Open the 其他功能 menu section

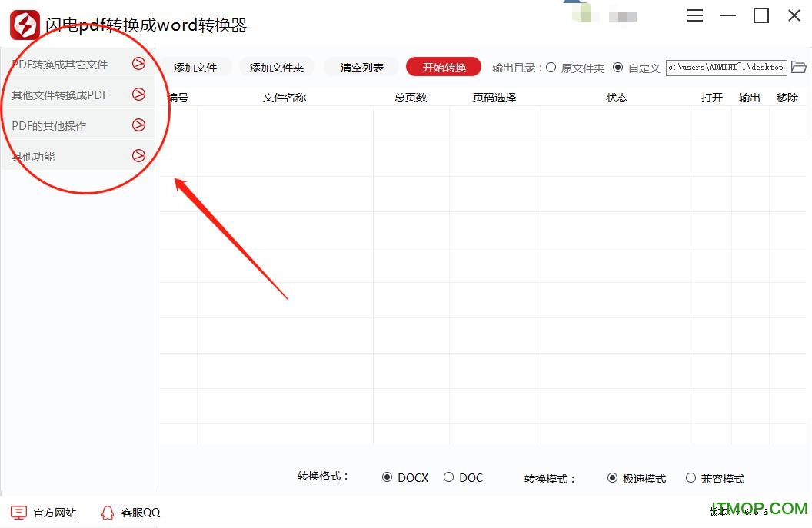click(78, 156)
